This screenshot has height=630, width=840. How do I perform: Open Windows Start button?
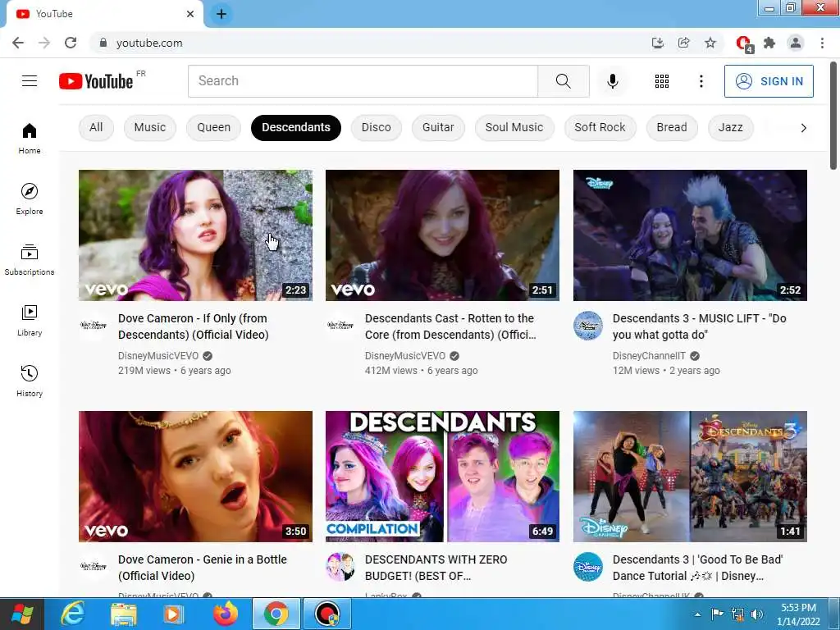22,614
